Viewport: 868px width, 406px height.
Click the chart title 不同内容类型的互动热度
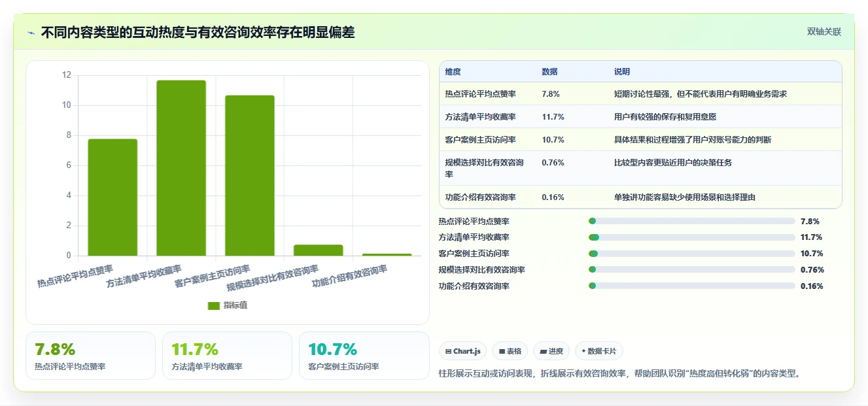point(198,32)
